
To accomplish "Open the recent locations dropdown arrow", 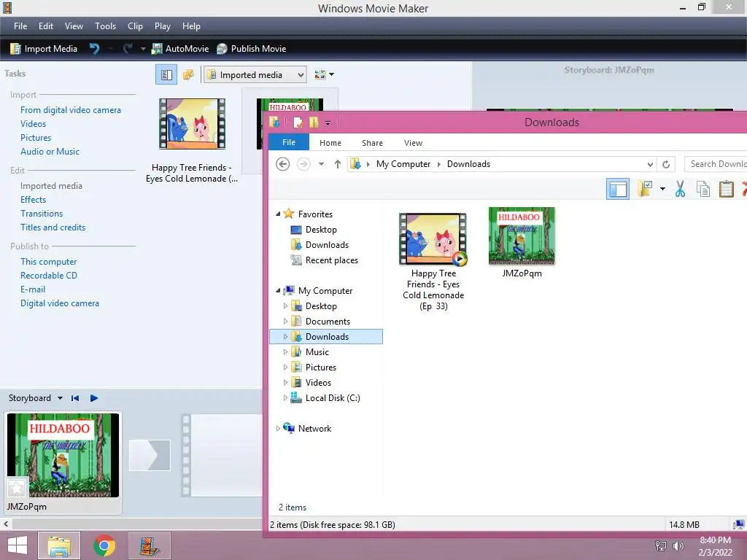I will click(x=321, y=164).
